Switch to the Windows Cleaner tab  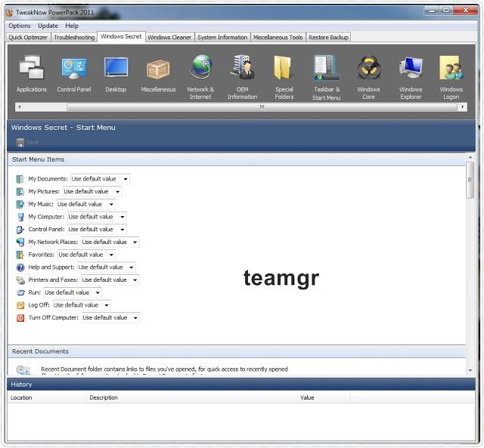(x=169, y=37)
